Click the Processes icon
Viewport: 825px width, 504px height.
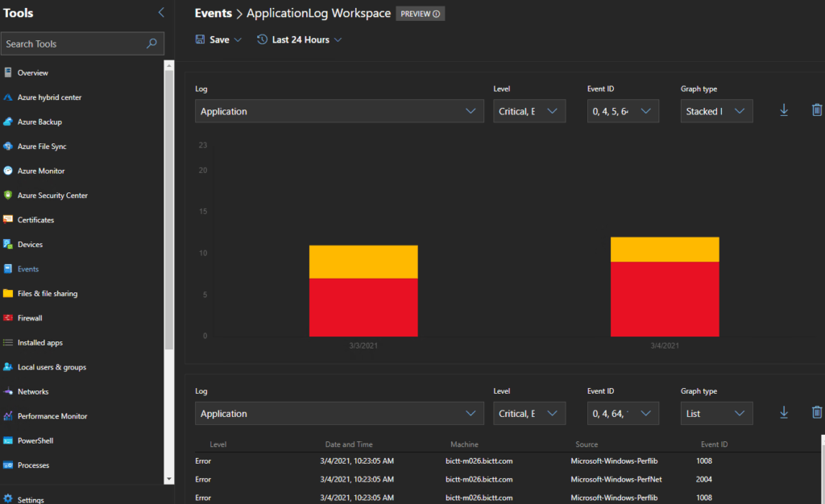(8, 465)
